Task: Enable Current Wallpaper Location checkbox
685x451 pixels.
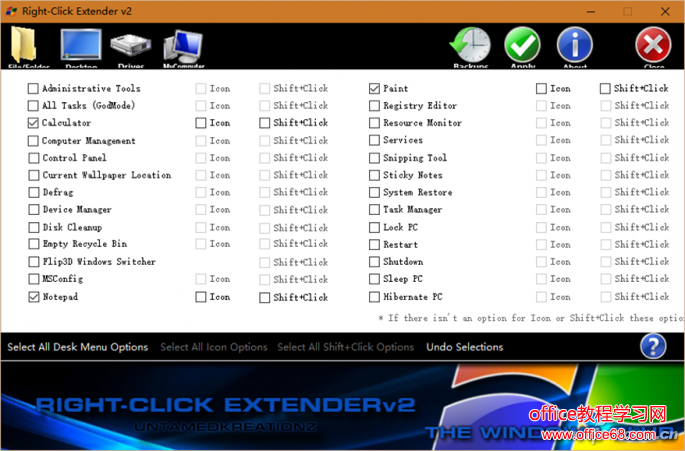Action: pos(34,175)
